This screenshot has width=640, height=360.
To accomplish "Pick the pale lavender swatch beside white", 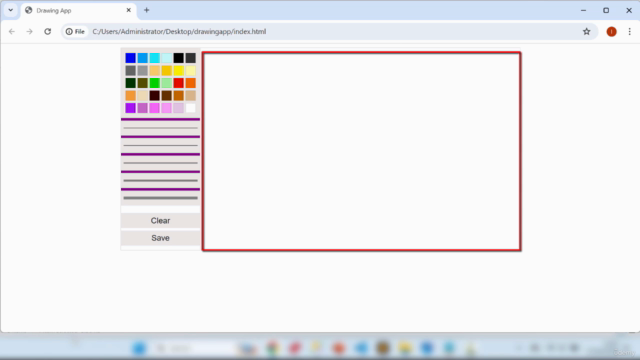I will coord(178,108).
